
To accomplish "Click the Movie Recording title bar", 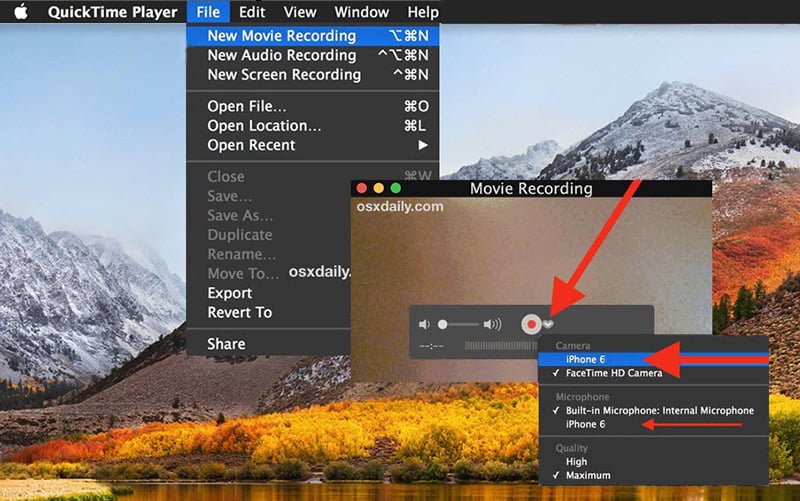I will [x=531, y=188].
